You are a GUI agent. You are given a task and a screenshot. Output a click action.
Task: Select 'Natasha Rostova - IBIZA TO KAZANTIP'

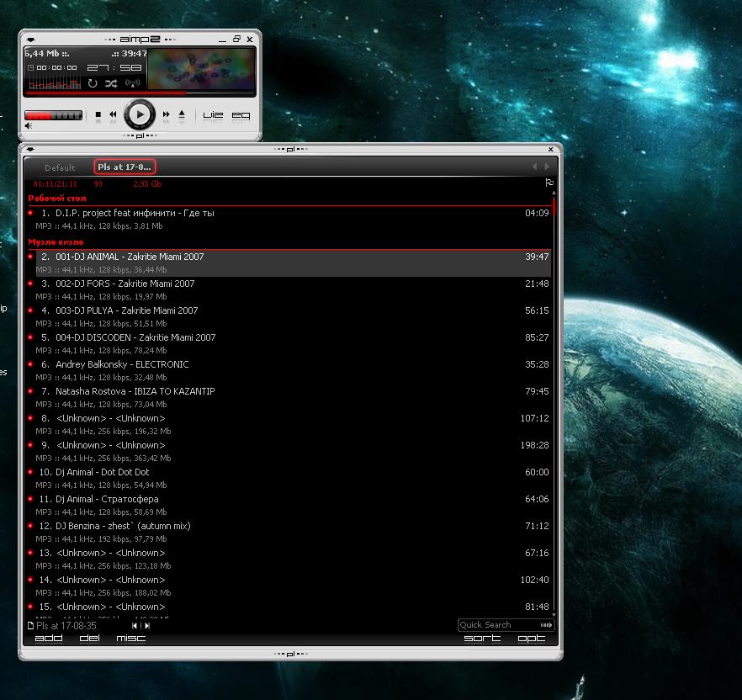(x=289, y=398)
